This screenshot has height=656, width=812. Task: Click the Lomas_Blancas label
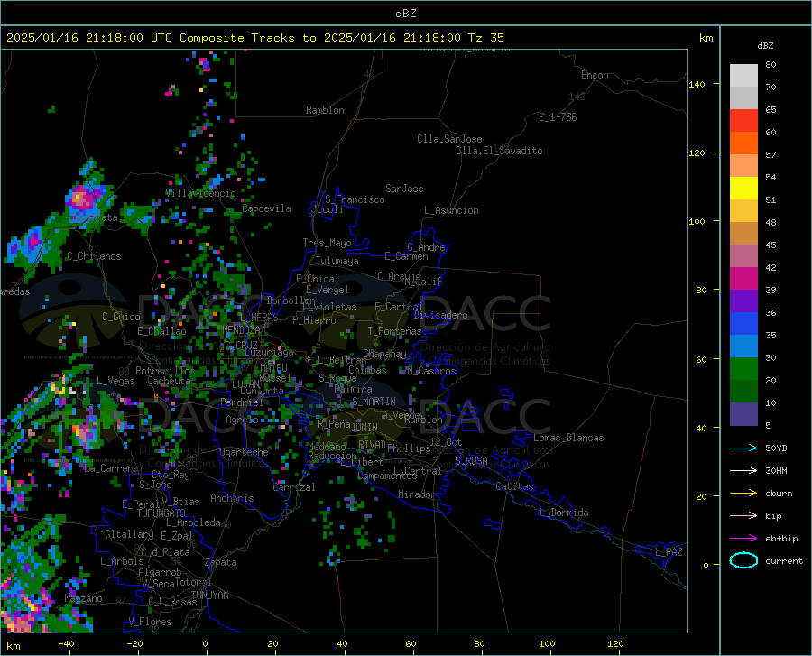tap(568, 438)
